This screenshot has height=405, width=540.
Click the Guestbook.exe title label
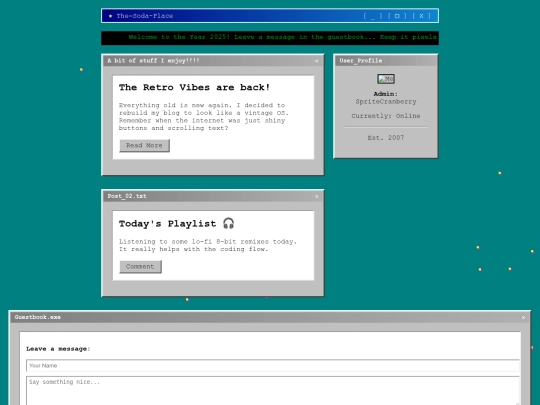coord(38,317)
